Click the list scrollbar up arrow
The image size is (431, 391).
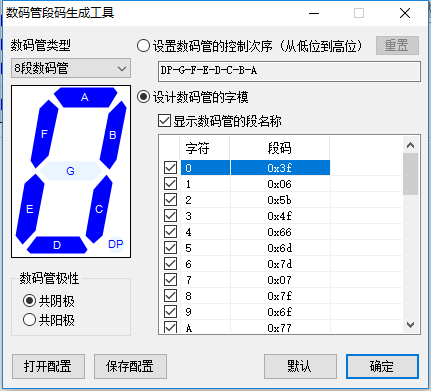click(x=410, y=145)
